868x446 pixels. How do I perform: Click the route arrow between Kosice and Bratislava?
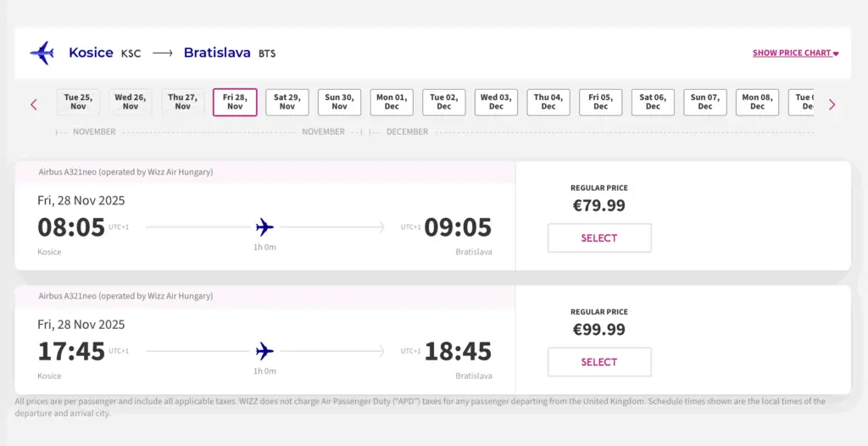(x=162, y=53)
